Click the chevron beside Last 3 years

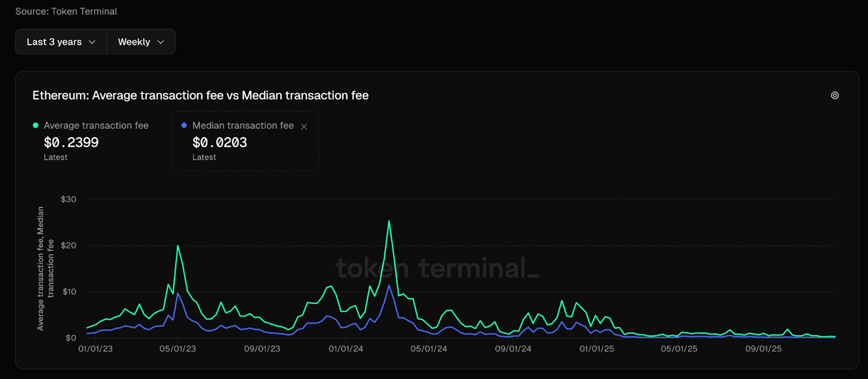[x=92, y=42]
